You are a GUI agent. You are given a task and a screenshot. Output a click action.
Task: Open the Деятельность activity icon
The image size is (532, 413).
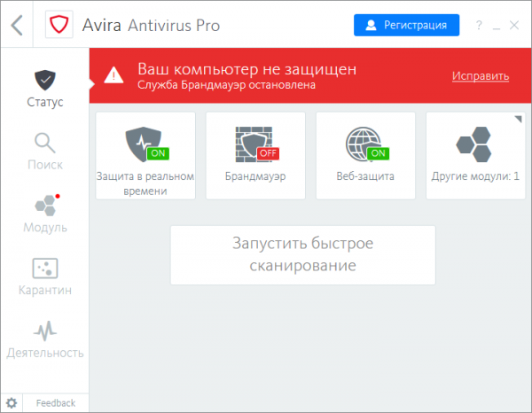[x=44, y=331]
